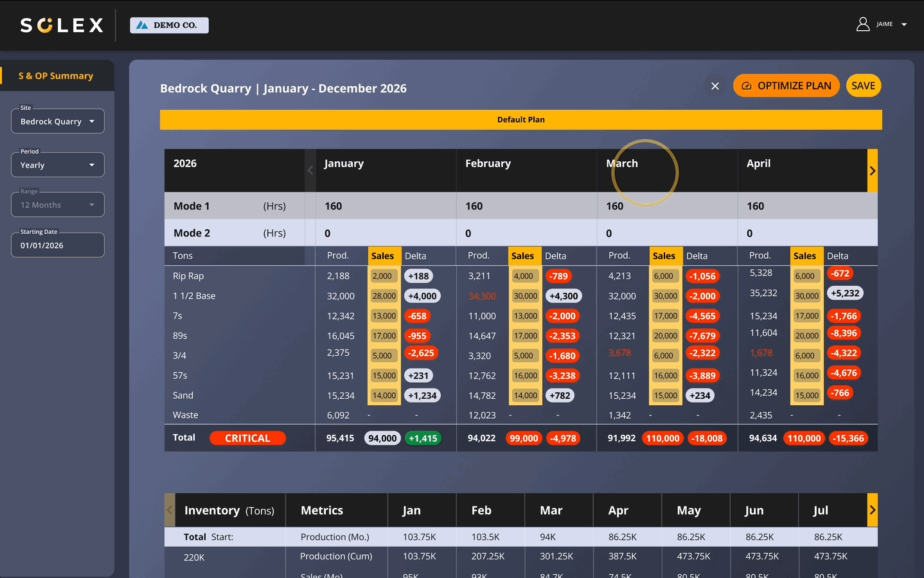Click the Jaime user profile icon
This screenshot has height=578, width=924.
tap(863, 24)
